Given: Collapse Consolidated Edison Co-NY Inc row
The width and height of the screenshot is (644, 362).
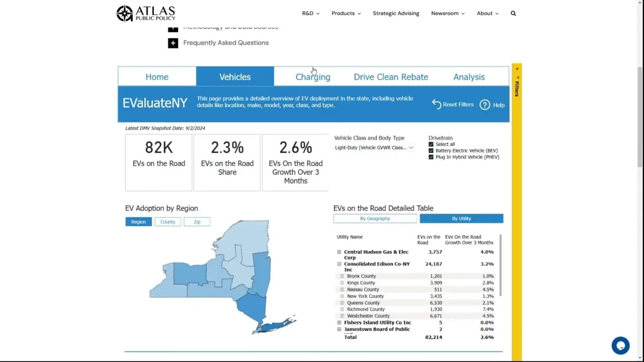Looking at the screenshot, I should (339, 264).
